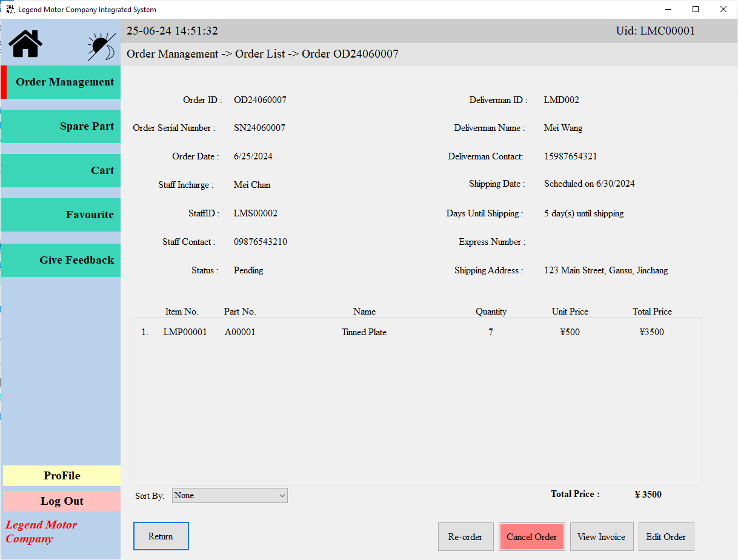Click the Legend Motor Company logo text

coord(41,532)
